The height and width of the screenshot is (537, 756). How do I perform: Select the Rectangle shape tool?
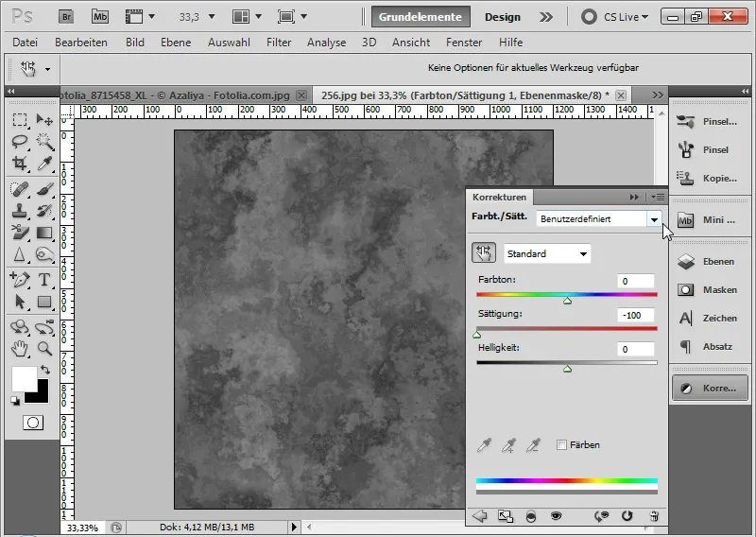click(x=44, y=302)
